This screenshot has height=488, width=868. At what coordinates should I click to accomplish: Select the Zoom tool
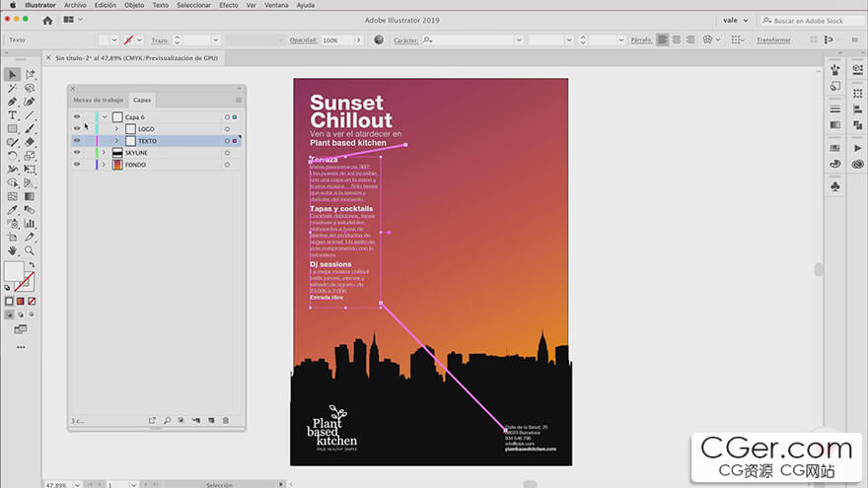click(x=30, y=250)
